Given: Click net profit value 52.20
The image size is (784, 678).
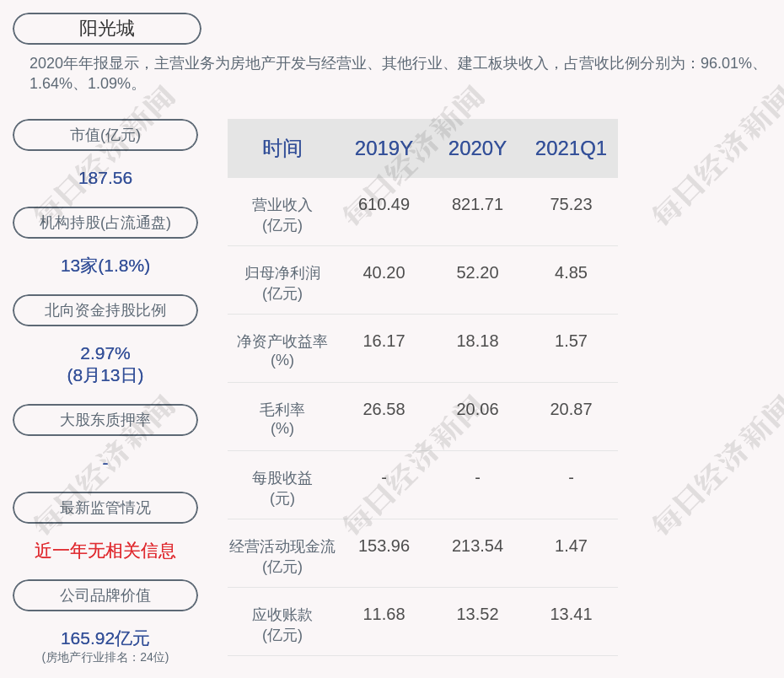Looking at the screenshot, I should coord(477,272).
